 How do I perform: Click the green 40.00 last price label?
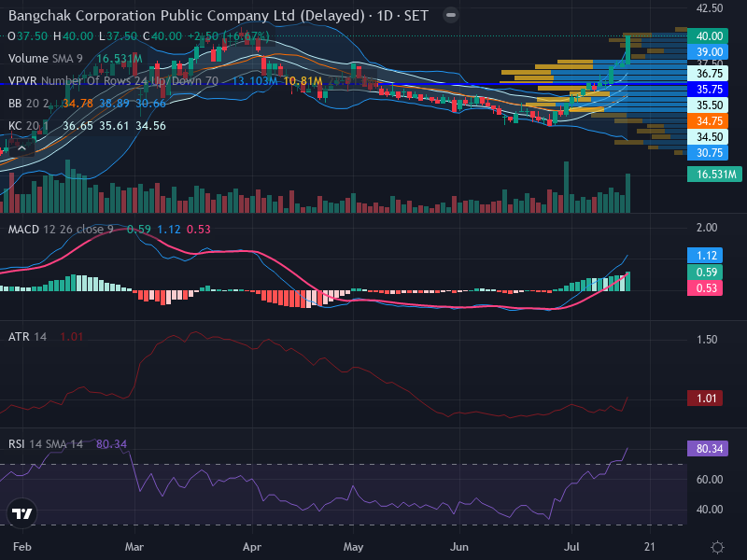(708, 36)
